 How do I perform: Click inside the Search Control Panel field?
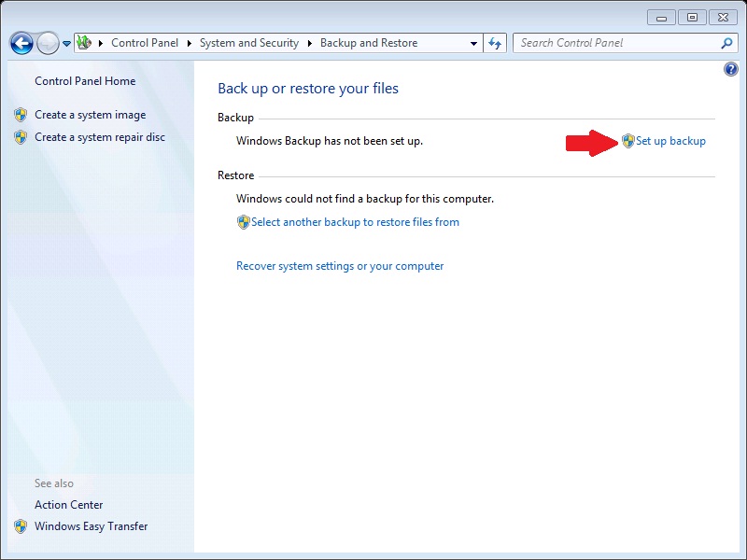[x=616, y=43]
